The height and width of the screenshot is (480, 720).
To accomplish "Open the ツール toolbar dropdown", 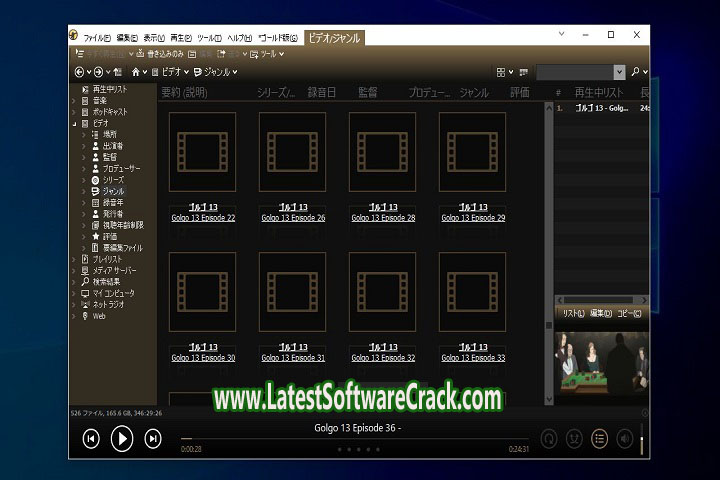I will [x=268, y=54].
